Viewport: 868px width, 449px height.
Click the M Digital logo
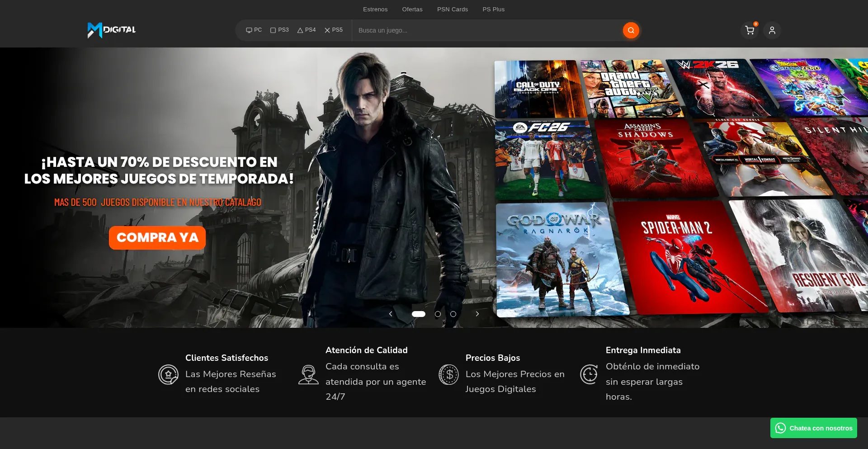pos(112,30)
